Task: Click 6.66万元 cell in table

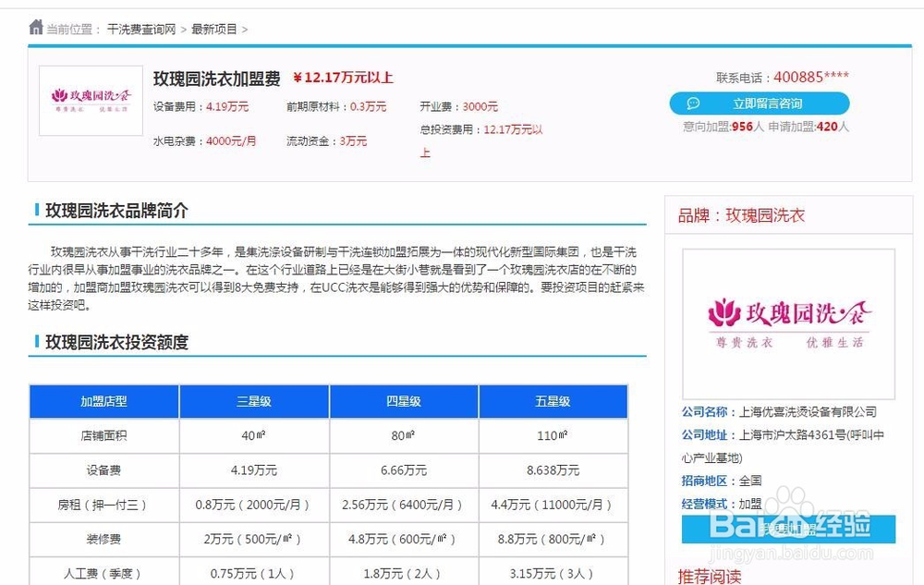Action: click(x=404, y=470)
